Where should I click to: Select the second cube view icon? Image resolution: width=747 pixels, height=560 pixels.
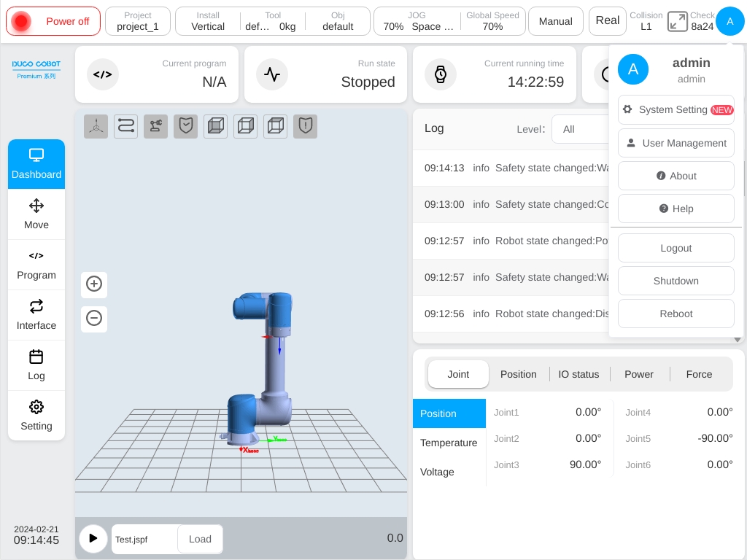(245, 126)
